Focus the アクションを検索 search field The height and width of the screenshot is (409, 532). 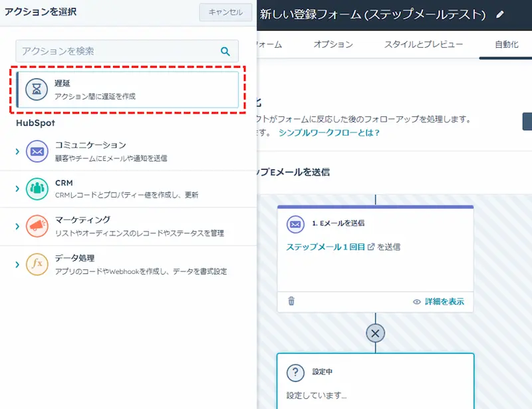pyautogui.click(x=127, y=51)
